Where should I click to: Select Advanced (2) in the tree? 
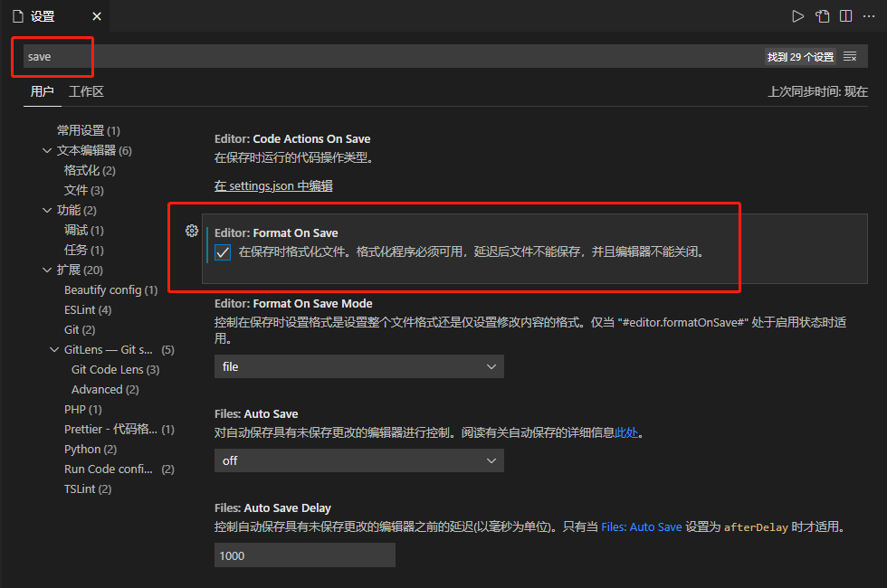click(x=105, y=390)
